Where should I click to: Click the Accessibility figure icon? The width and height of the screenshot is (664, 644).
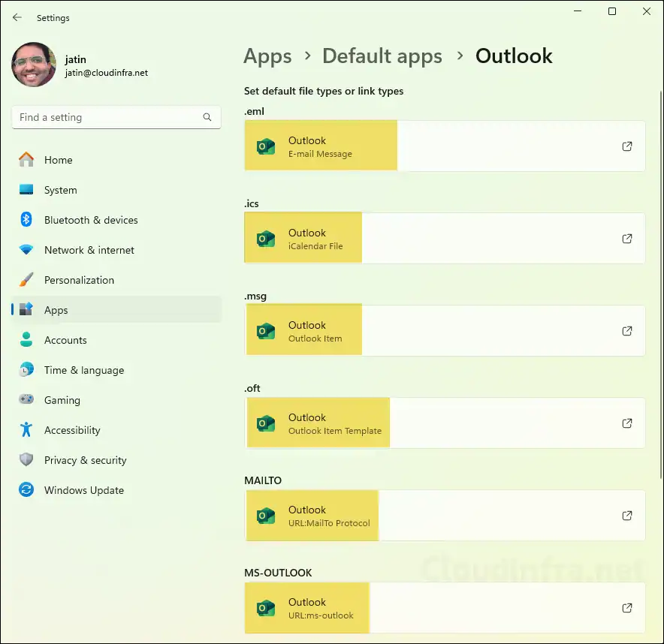tap(26, 430)
